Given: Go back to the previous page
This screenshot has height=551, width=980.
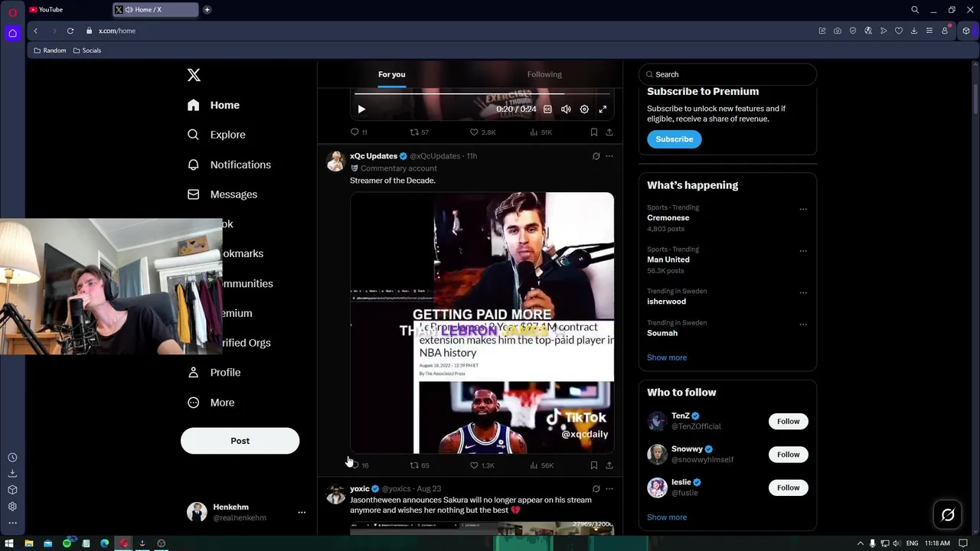Looking at the screenshot, I should 35,31.
